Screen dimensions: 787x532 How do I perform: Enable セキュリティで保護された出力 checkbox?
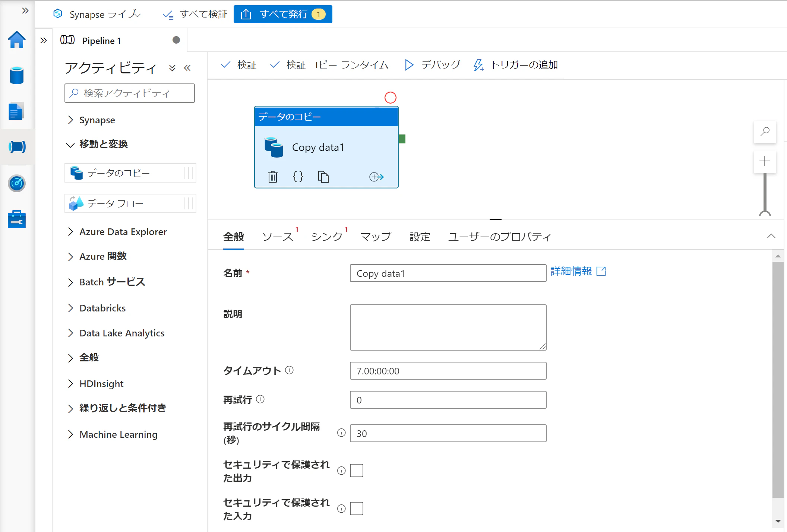pos(357,471)
